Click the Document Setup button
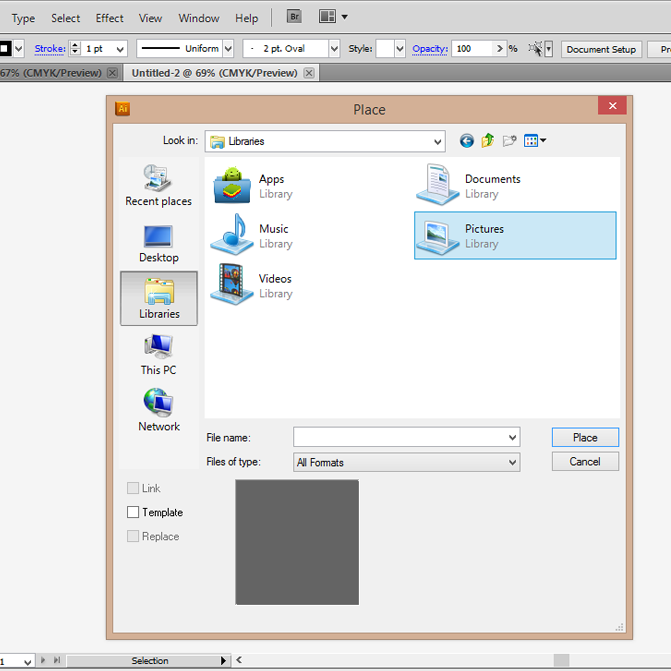This screenshot has width=671, height=671. pos(601,49)
